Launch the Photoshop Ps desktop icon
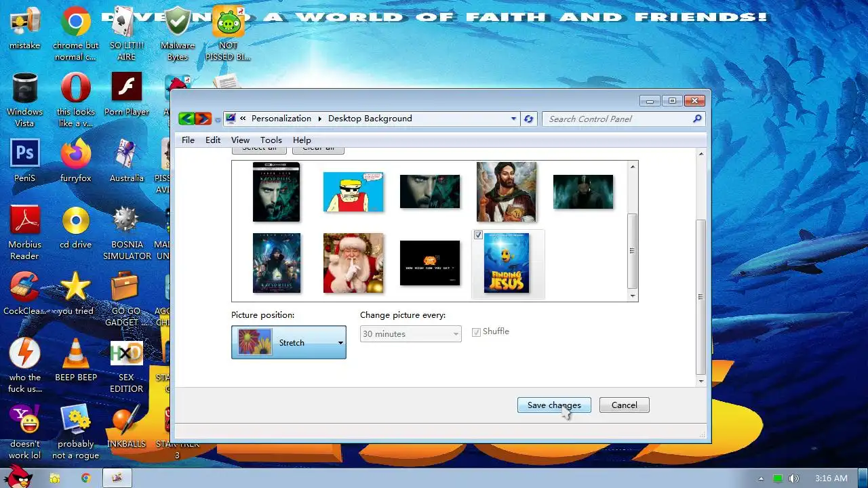The image size is (868, 488). tap(24, 161)
